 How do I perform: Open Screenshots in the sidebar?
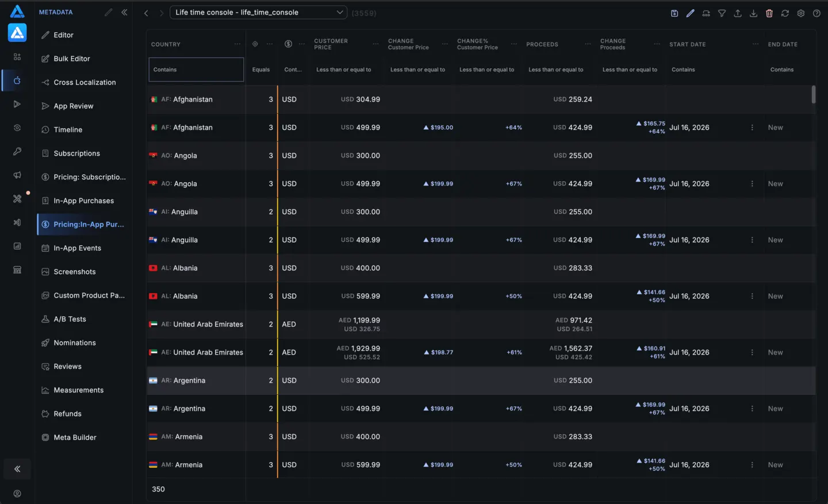75,272
